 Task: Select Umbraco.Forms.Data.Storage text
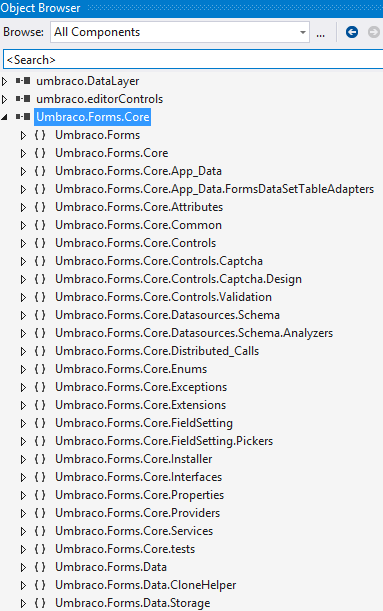pyautogui.click(x=132, y=603)
